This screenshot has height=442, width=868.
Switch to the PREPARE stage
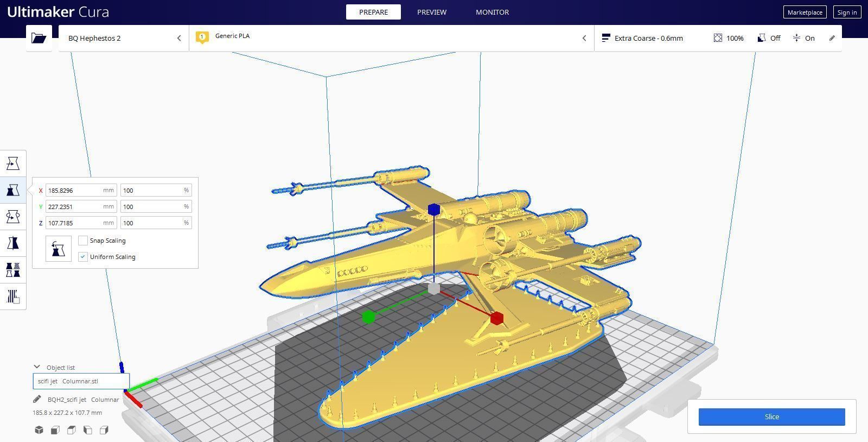(x=373, y=12)
